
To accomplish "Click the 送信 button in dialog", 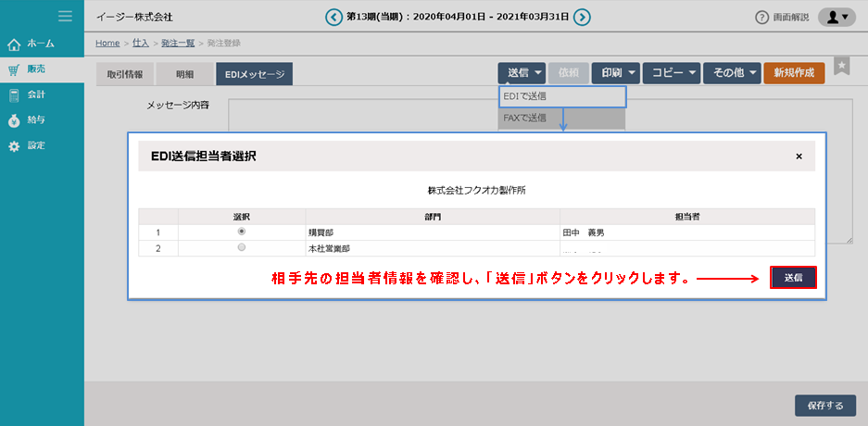I will pyautogui.click(x=793, y=278).
